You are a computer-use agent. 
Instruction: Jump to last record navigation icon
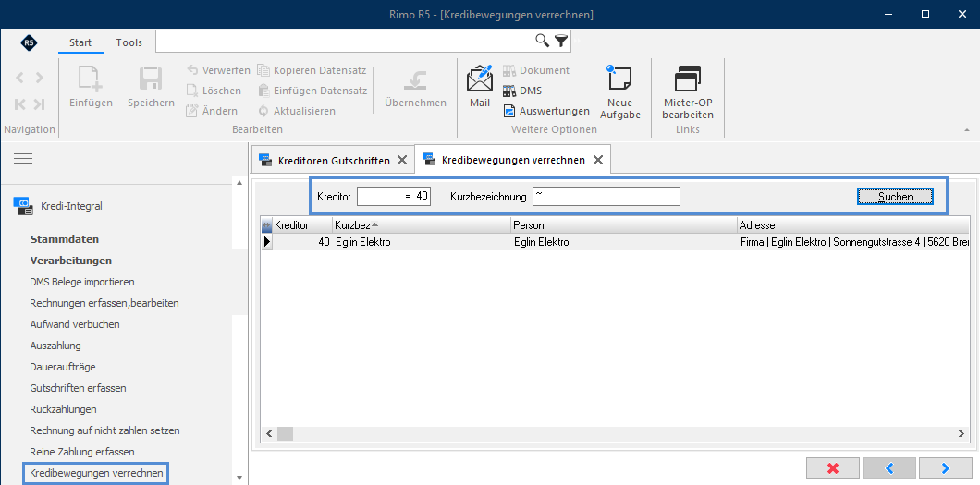click(40, 103)
